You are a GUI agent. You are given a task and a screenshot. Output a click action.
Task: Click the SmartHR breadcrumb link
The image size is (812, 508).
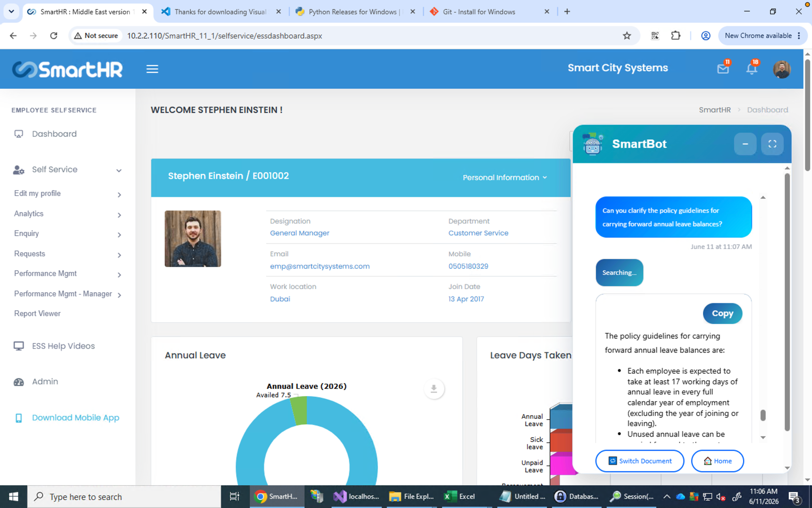pos(715,110)
